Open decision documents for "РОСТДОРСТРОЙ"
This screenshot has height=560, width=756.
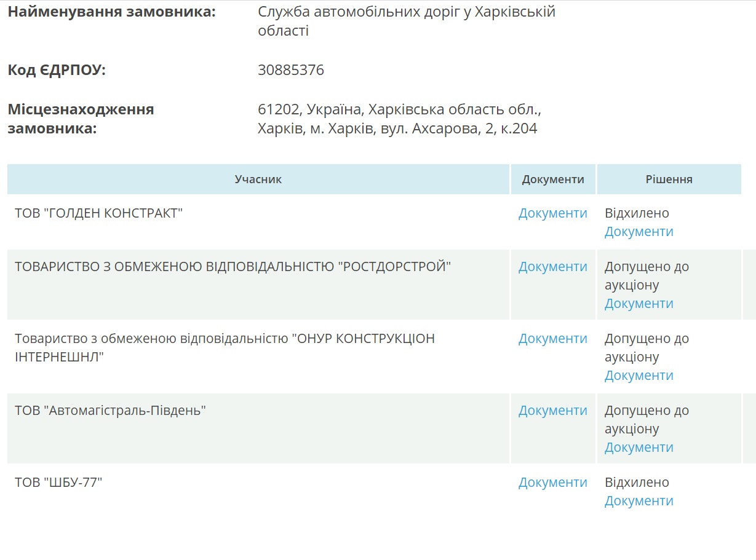[x=639, y=304]
